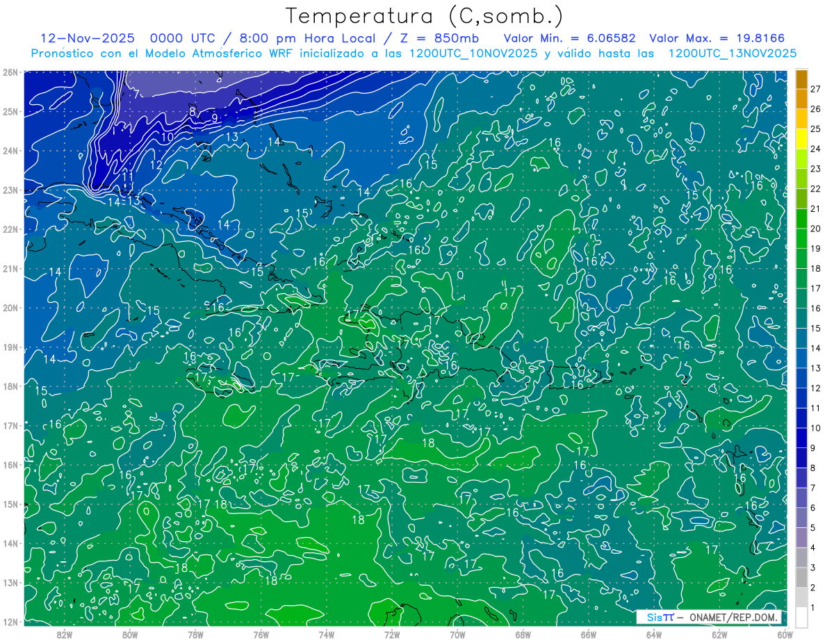Screen dimensions: 834x644
Task: Click the '74W' longitude axis label
Action: (x=327, y=634)
